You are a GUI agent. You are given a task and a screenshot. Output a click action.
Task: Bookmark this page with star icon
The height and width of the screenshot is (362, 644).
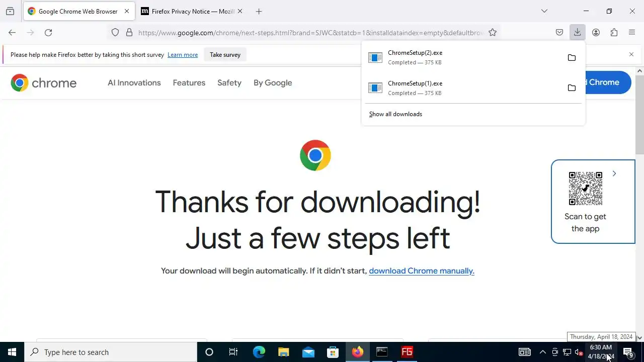493,33
